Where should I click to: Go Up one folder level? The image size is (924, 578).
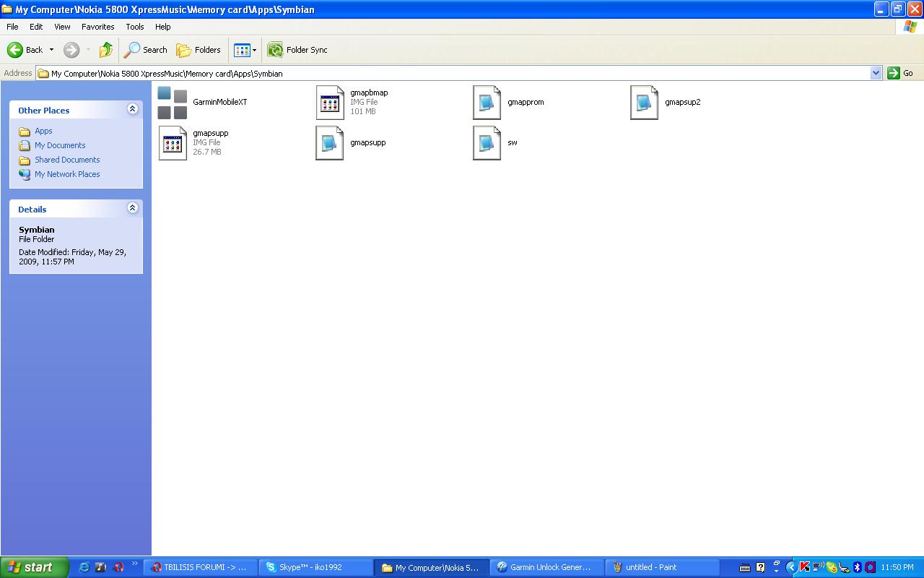(x=106, y=50)
